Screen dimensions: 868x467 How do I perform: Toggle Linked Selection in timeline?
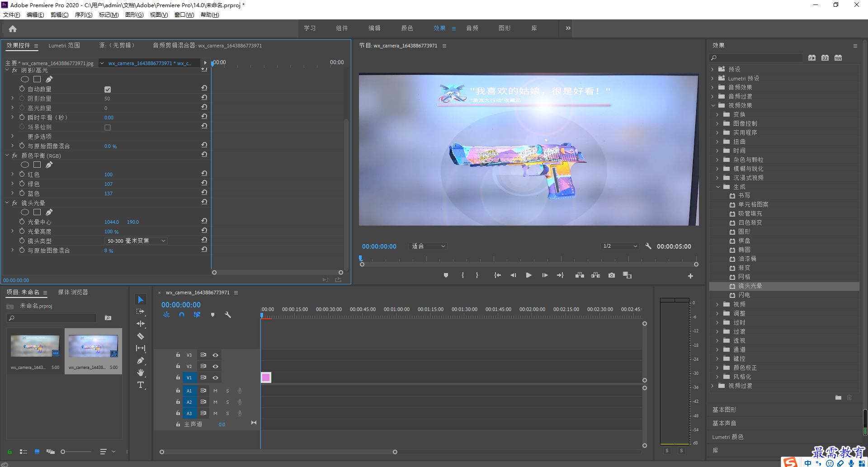[197, 315]
